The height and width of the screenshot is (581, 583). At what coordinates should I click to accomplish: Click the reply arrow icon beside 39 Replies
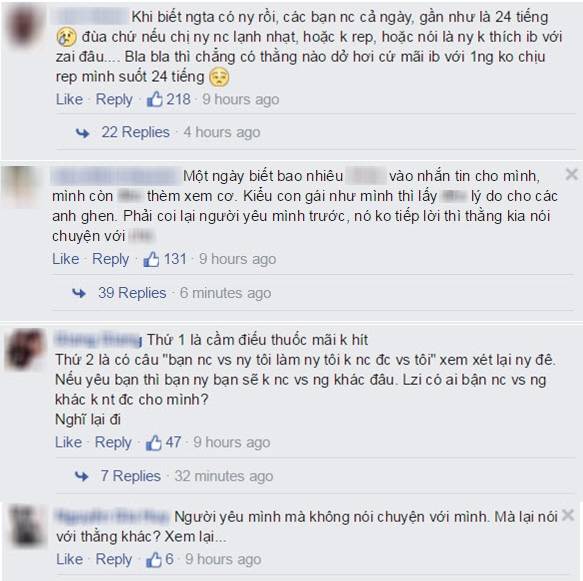[79, 293]
